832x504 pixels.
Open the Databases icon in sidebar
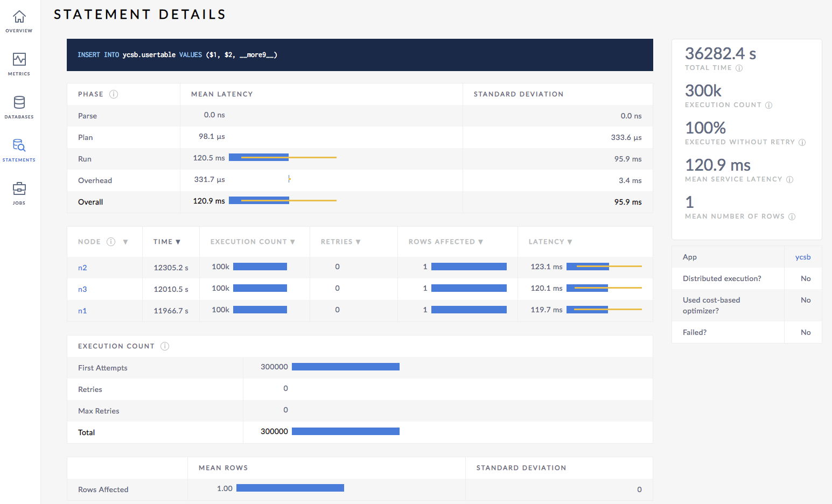point(19,103)
